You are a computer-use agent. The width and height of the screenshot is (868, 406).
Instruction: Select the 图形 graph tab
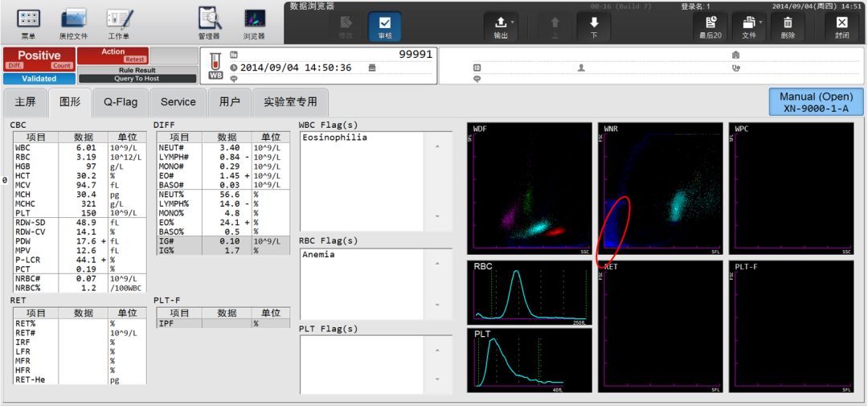pos(70,102)
